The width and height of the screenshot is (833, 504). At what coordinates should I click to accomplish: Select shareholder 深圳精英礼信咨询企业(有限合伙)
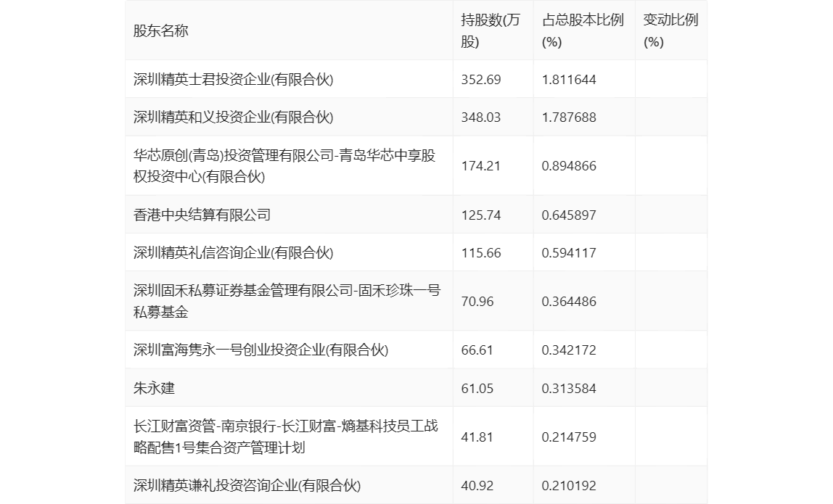(x=233, y=252)
